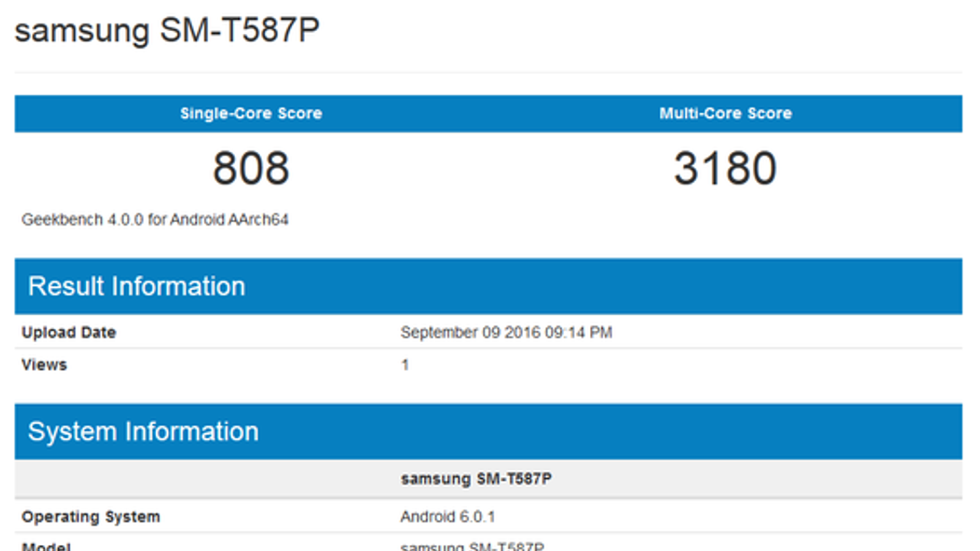This screenshot has height=551, width=980.
Task: Select the "Multi-Core Score" column header
Action: click(x=725, y=113)
